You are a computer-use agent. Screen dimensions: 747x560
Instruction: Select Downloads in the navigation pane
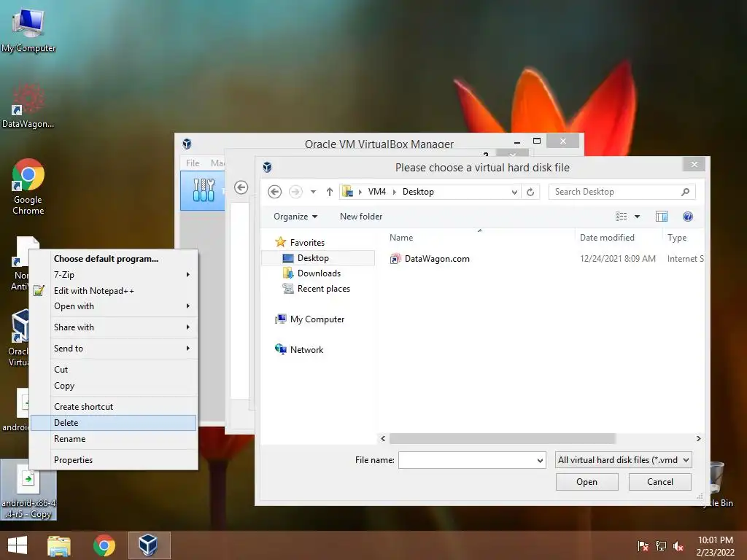pos(311,273)
